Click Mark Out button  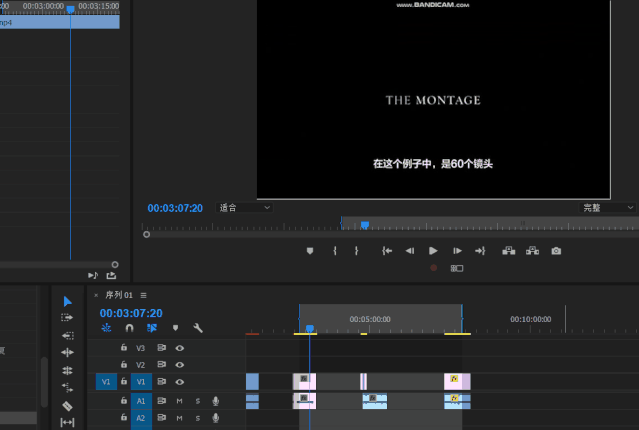357,251
